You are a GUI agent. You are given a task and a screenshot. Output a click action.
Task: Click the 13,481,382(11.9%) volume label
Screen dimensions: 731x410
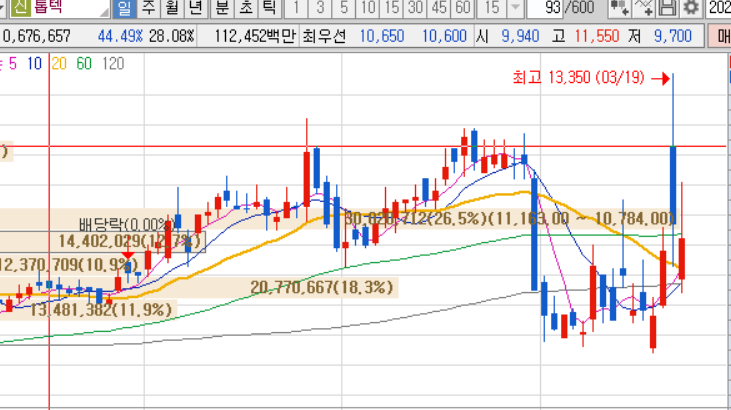coord(101,310)
